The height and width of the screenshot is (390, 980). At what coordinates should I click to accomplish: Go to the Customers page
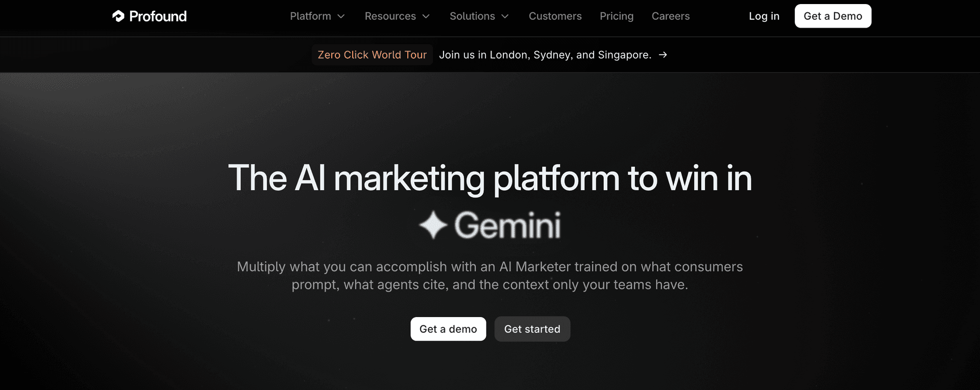(555, 16)
